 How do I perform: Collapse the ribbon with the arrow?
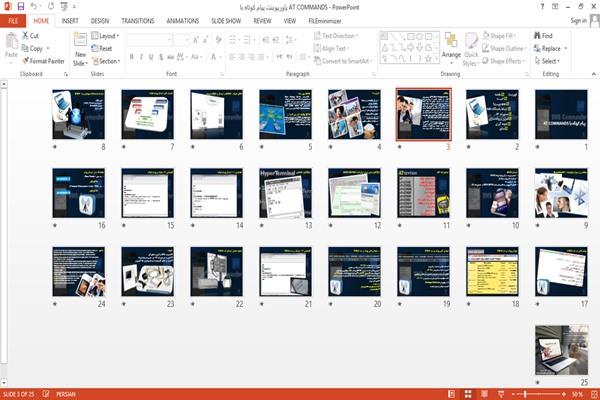pos(593,74)
